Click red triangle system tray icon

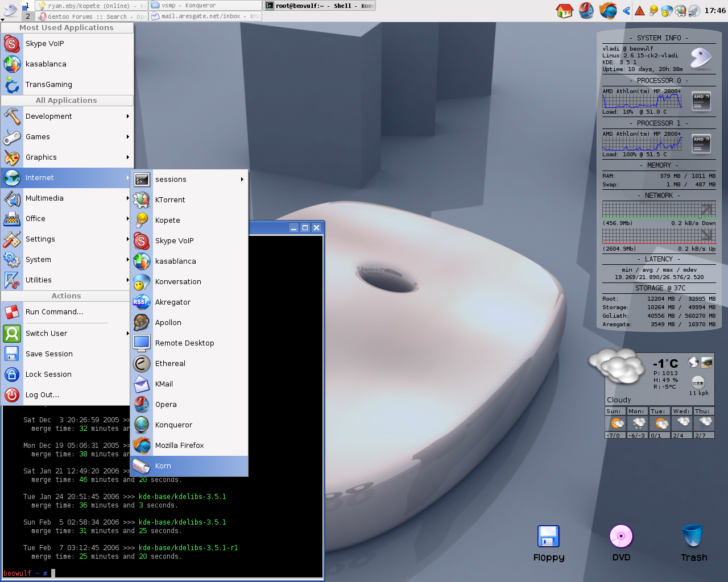(x=640, y=10)
